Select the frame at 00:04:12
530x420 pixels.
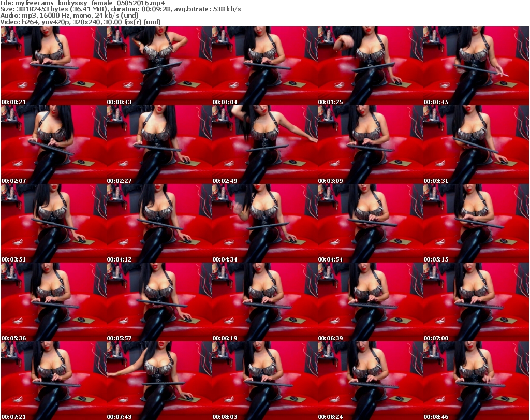pos(159,224)
